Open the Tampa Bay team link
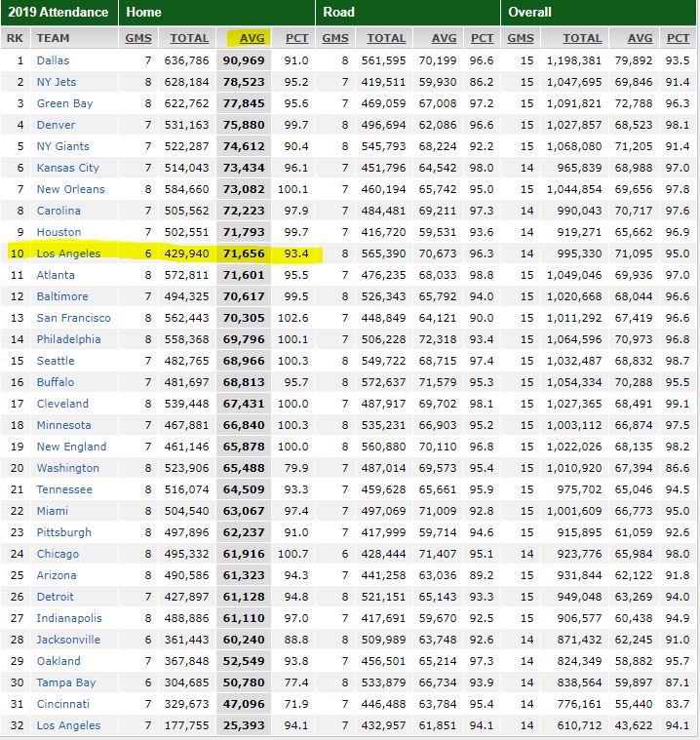700x740 pixels. [x=66, y=682]
